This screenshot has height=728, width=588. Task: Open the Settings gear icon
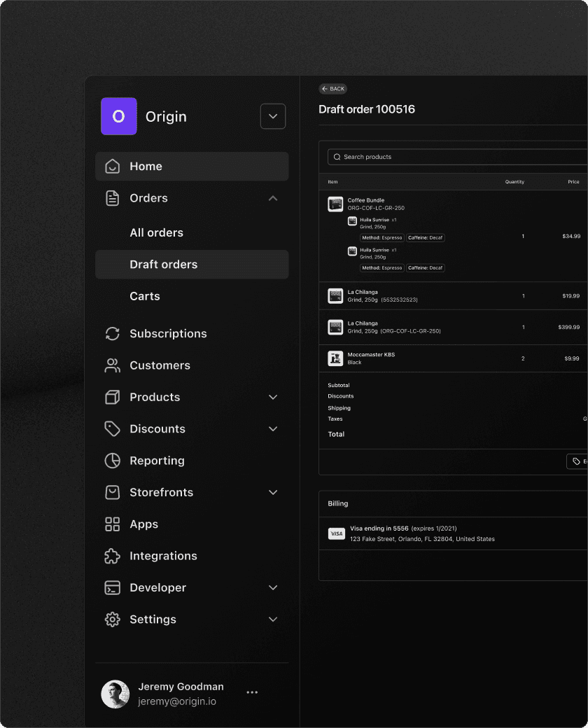pyautogui.click(x=113, y=619)
